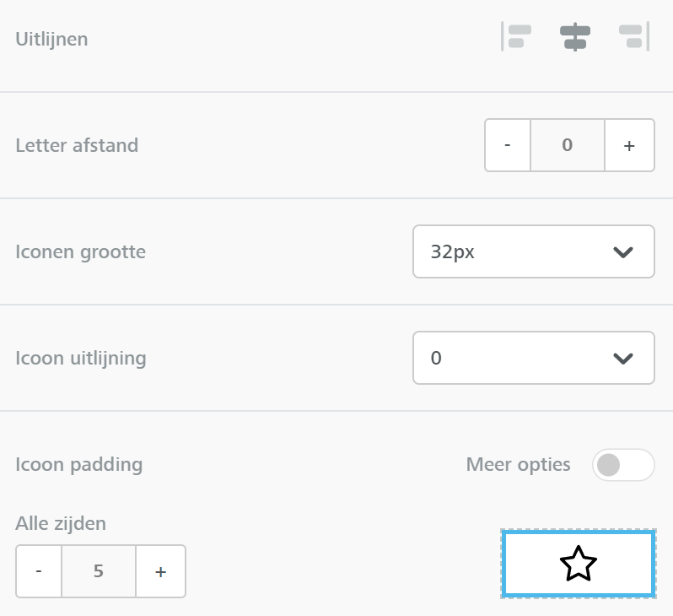The image size is (673, 616).
Task: Click the Alle zijden label
Action: (x=61, y=523)
